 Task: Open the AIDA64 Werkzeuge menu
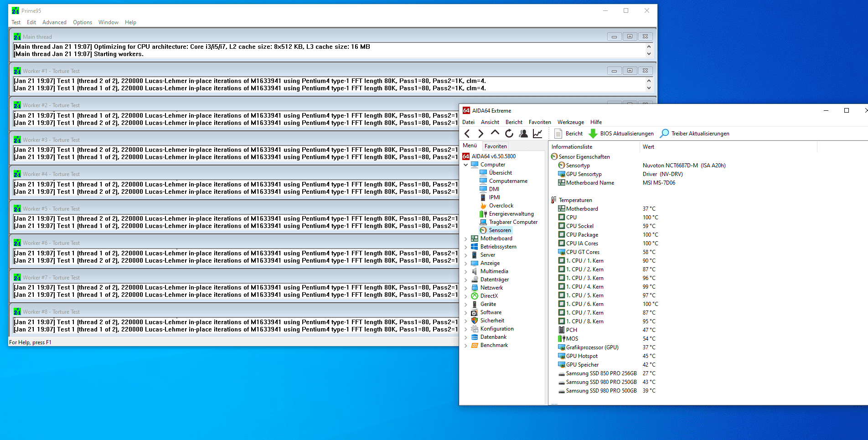[x=570, y=122]
